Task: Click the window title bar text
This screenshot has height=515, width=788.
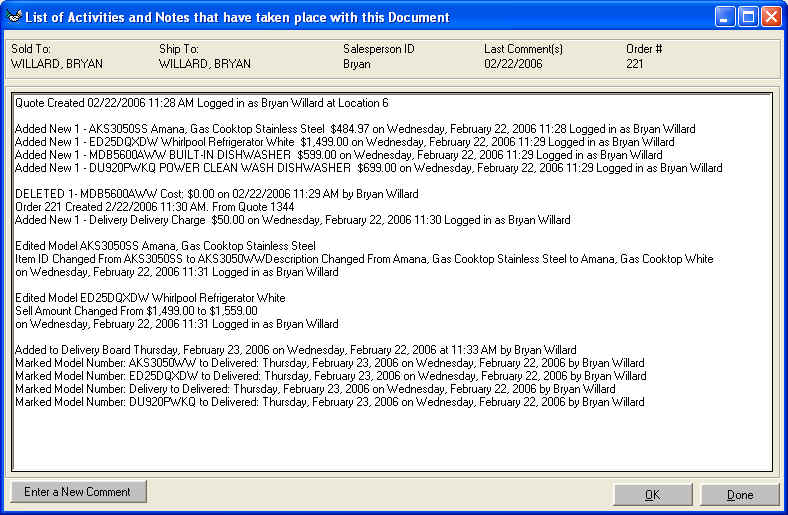Action: [237, 18]
